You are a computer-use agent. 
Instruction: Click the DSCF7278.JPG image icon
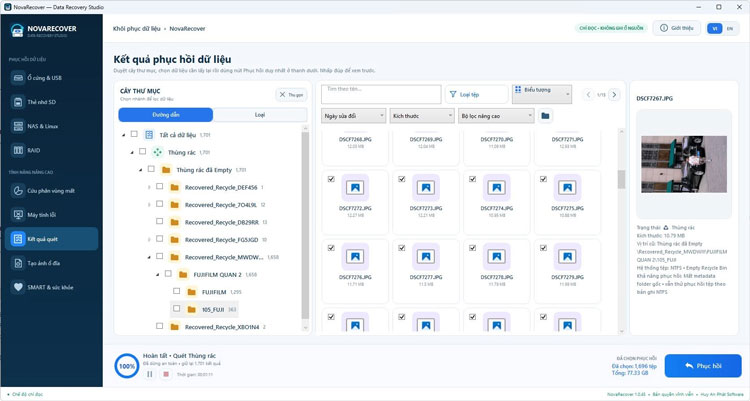pos(496,256)
